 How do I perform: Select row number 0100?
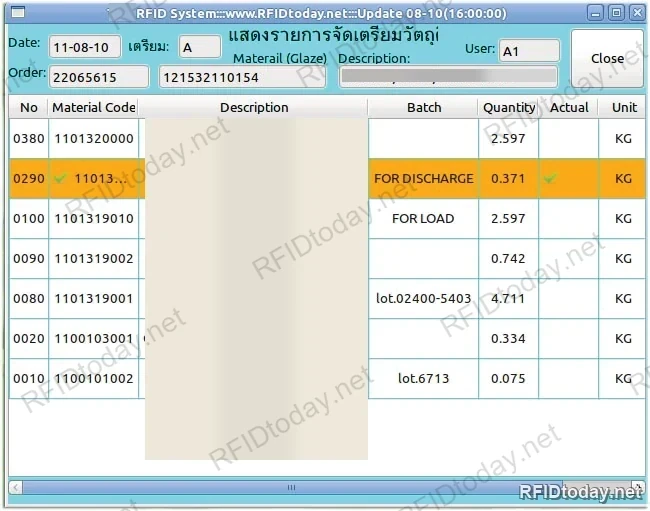pos(29,218)
